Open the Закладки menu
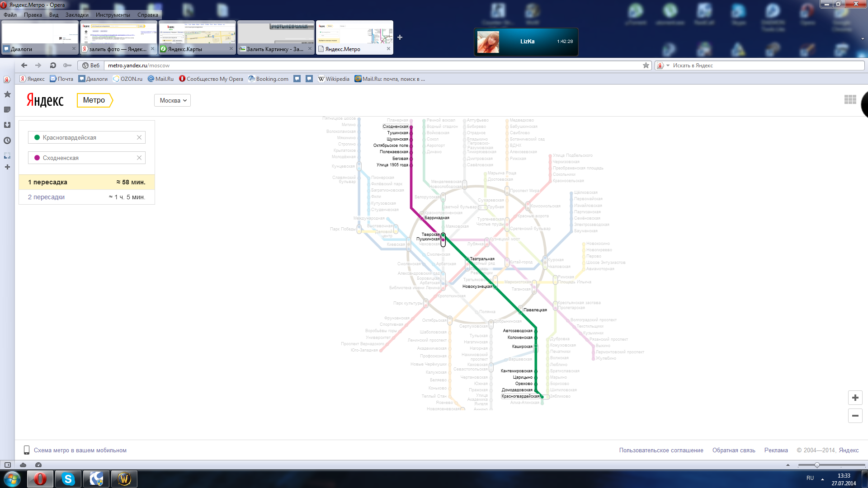This screenshot has width=868, height=488. 77,15
